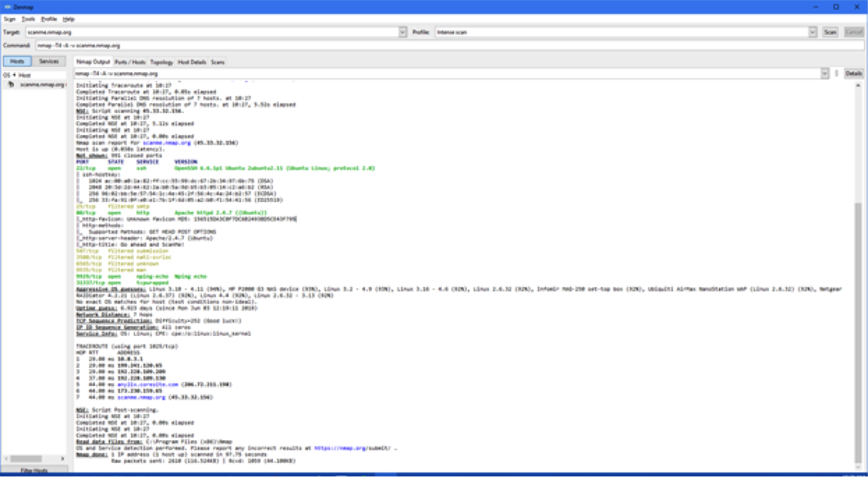Click the 'Raw packets sent' line
The width and height of the screenshot is (868, 477).
[204, 461]
